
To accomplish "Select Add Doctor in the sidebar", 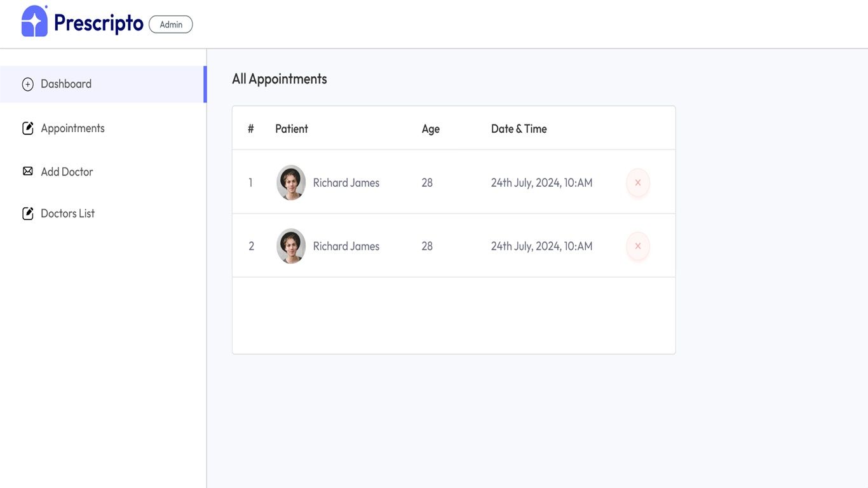I will coord(67,172).
